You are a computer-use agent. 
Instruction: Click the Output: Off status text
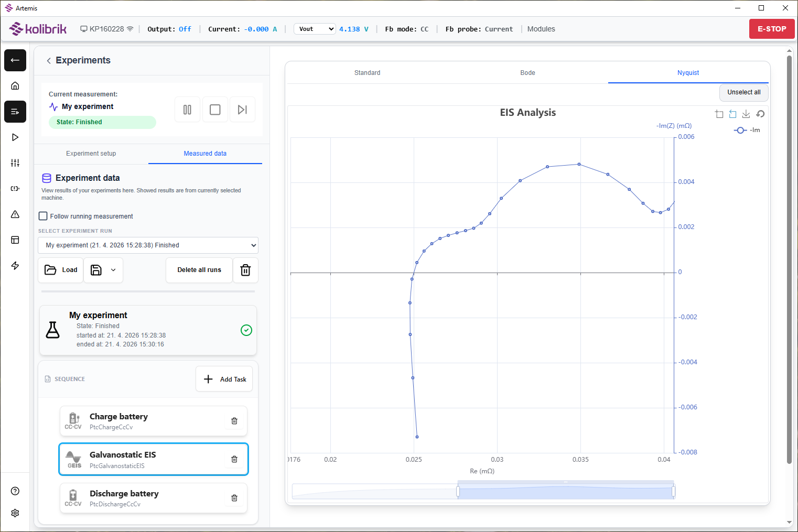(x=169, y=29)
